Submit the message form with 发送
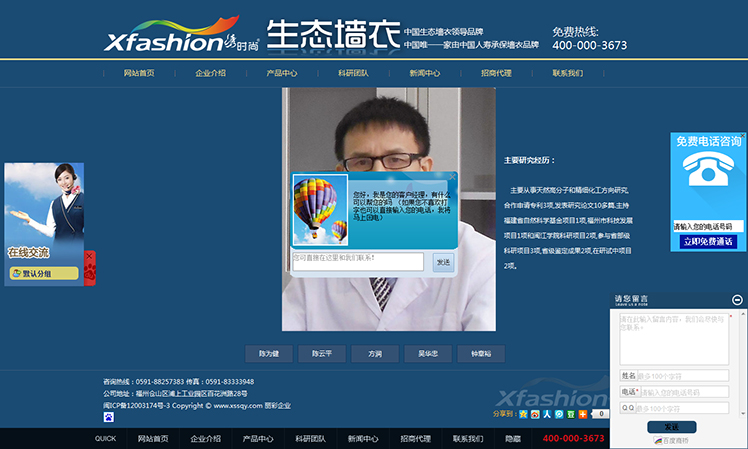Screen dimensions: 748x449 click(x=672, y=427)
